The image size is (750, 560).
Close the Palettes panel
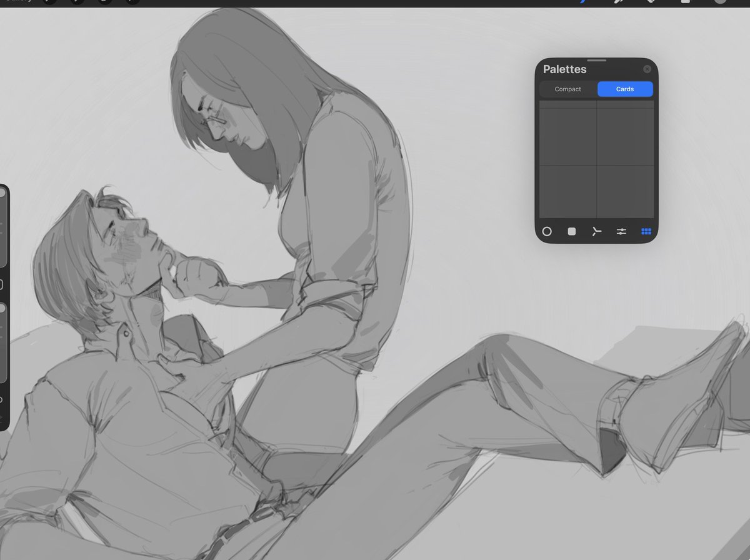(x=647, y=69)
